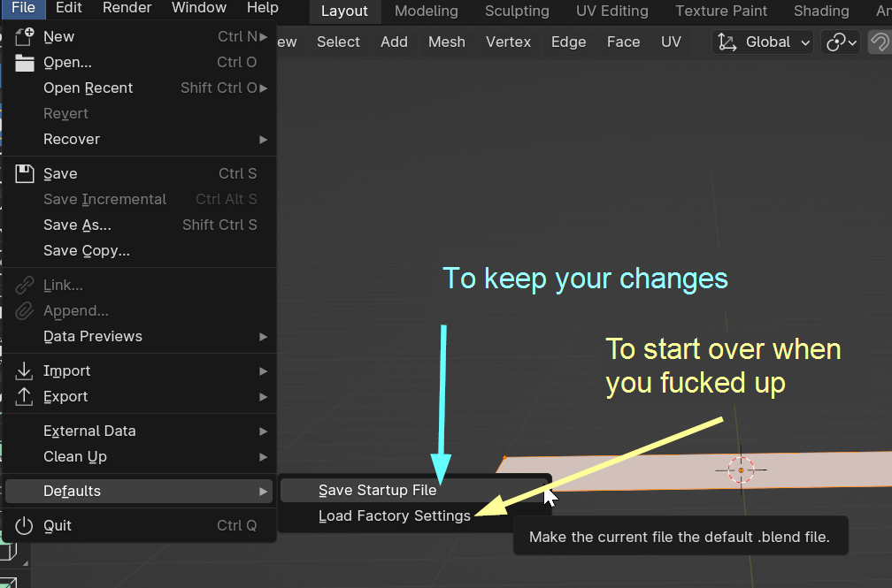Viewport: 892px width, 588px height.
Task: Click the transform orientation axes icon
Action: [727, 42]
